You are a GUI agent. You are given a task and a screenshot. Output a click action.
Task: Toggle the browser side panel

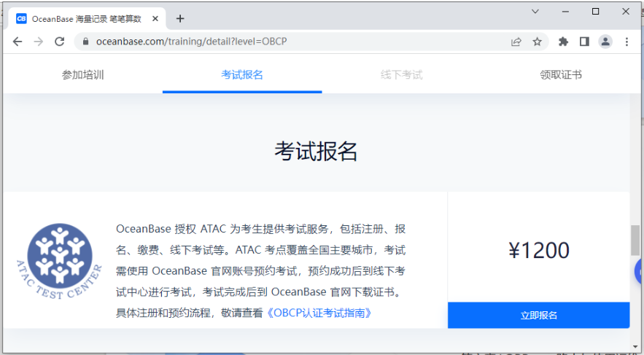(x=584, y=42)
